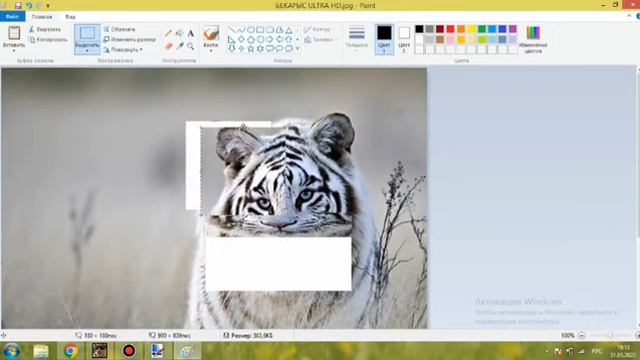Choose the Rectangle shape
The image size is (640, 360).
(260, 30)
